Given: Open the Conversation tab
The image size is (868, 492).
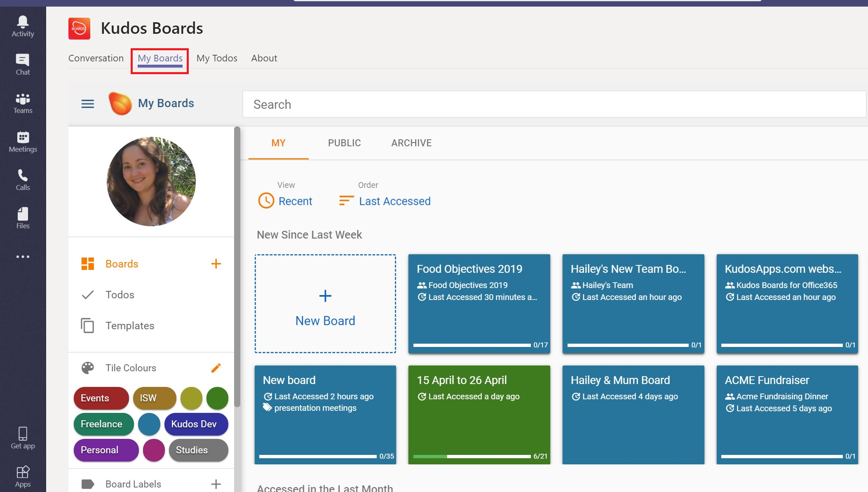Looking at the screenshot, I should click(x=96, y=58).
